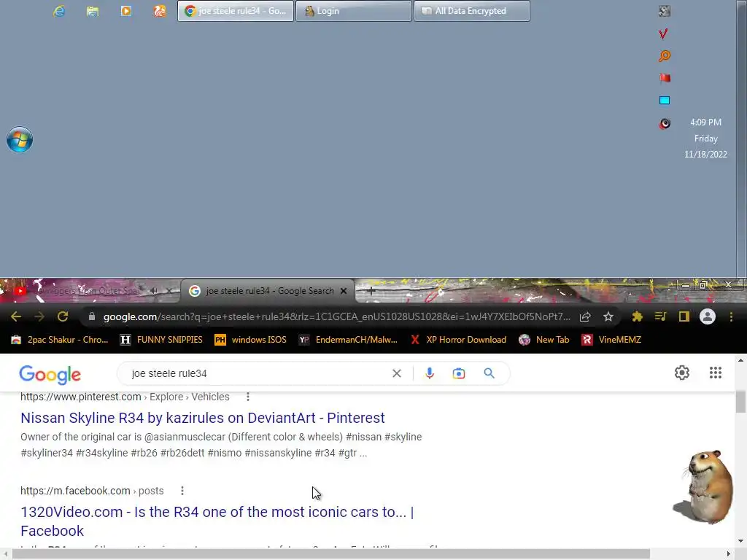This screenshot has height=560, width=747.
Task: Open the 1320Video.com Facebook result
Action: pyautogui.click(x=217, y=521)
